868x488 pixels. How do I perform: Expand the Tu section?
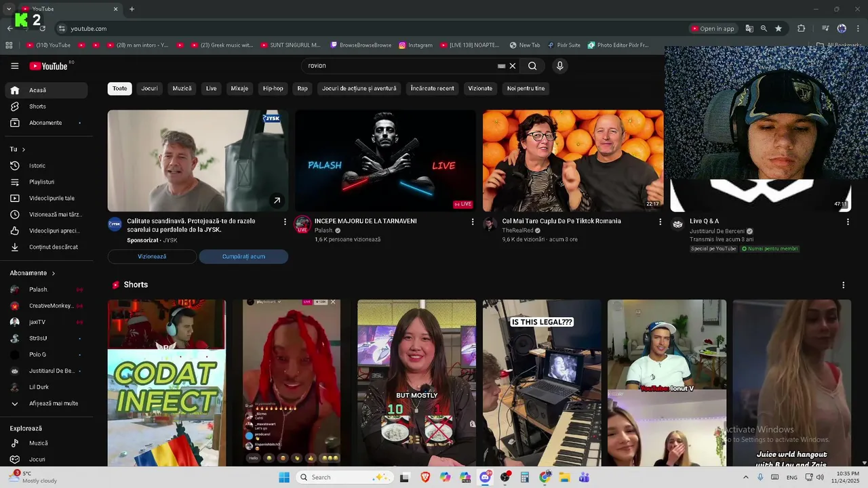click(x=18, y=149)
